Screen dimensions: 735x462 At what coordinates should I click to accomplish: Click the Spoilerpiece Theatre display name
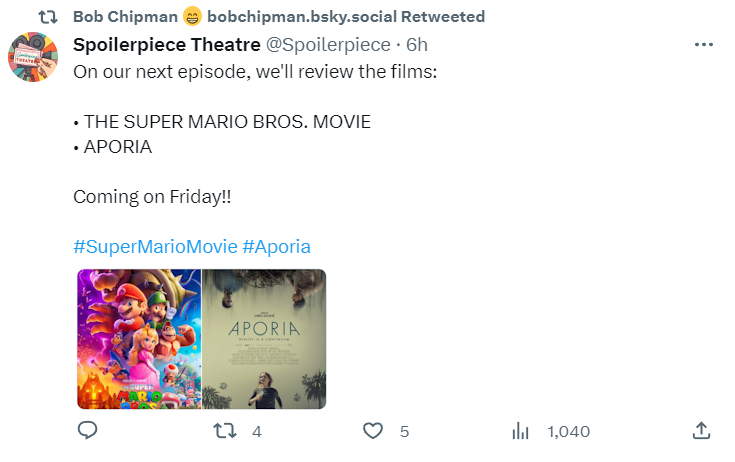pos(166,45)
